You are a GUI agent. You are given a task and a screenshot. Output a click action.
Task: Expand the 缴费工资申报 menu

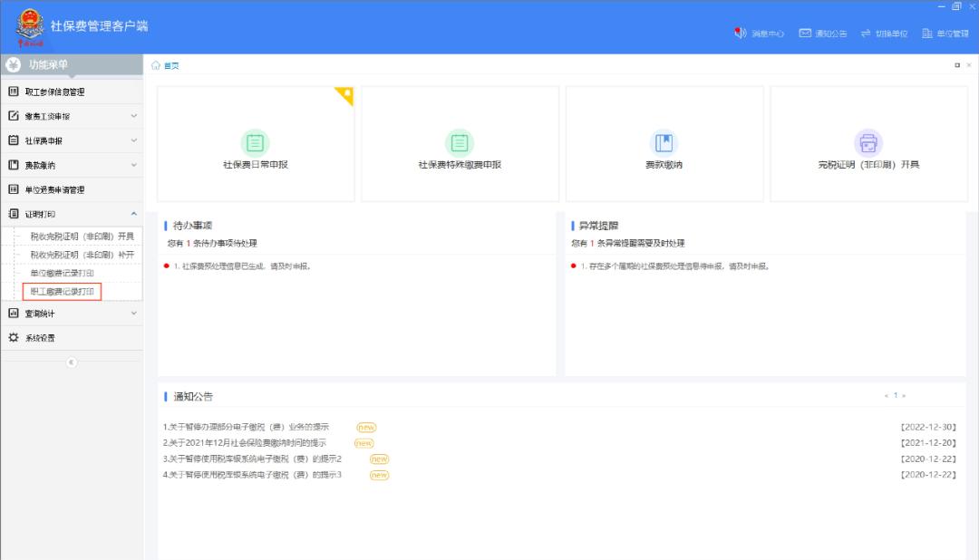coord(134,116)
